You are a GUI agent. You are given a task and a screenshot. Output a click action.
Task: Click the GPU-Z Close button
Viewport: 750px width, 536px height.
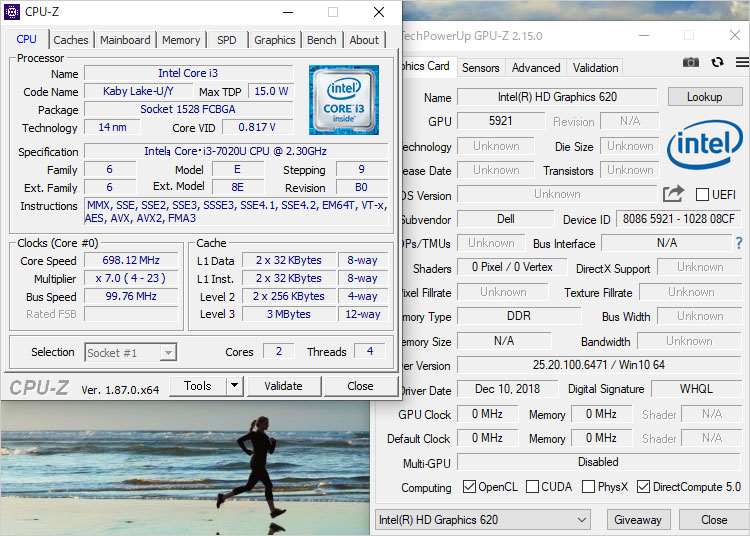pyautogui.click(x=714, y=520)
